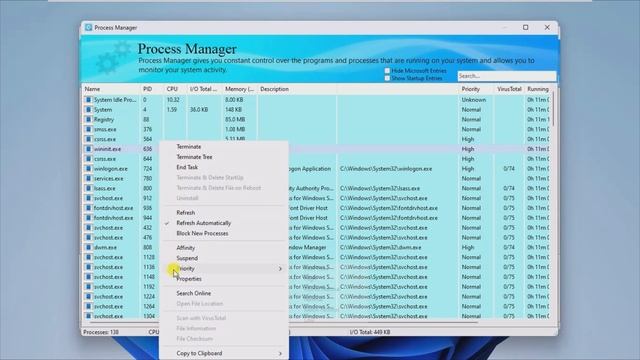Click icon of svchost.exe PID 1128
The height and width of the screenshot is (360, 640).
(88, 257)
